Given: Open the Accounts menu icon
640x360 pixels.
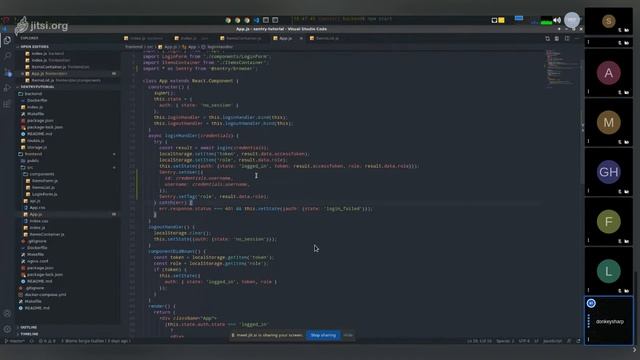Looking at the screenshot, I should click(x=7, y=313).
